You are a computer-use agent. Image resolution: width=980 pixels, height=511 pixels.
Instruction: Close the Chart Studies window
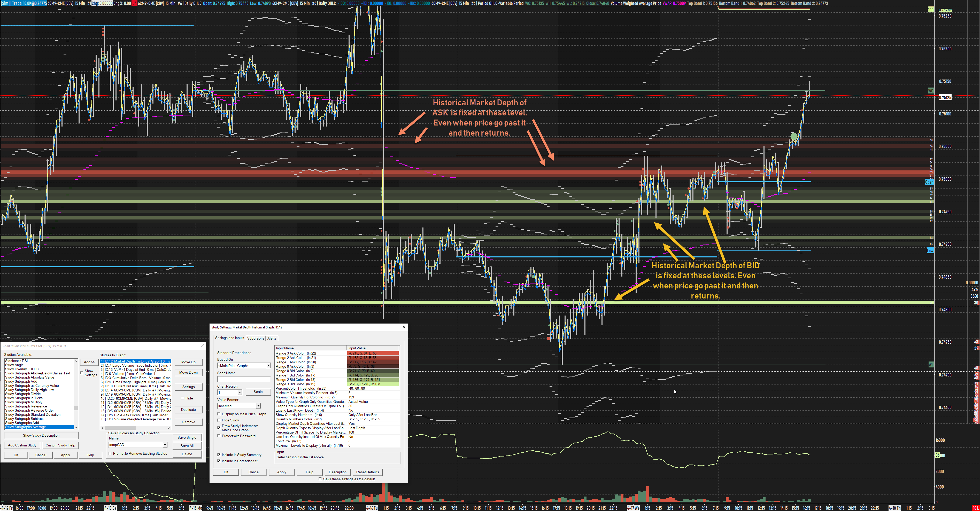pos(202,345)
